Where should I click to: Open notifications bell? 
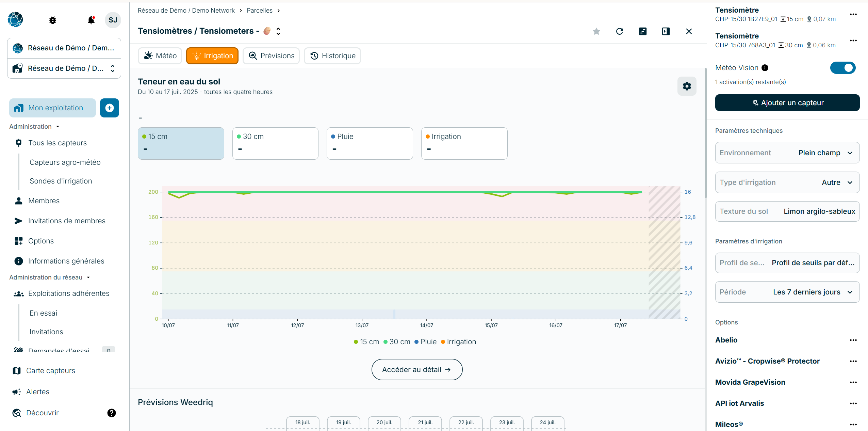[91, 20]
